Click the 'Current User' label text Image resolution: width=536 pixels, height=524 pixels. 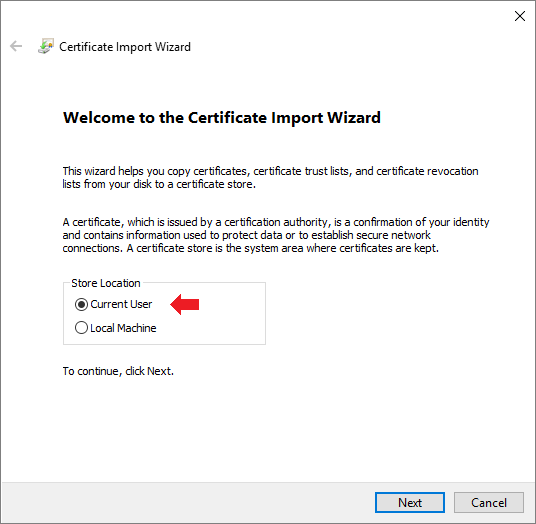tap(121, 304)
